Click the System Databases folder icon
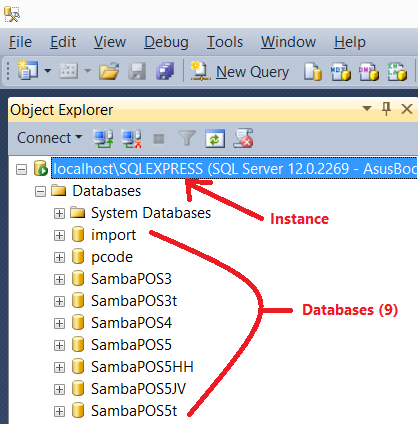 [78, 212]
